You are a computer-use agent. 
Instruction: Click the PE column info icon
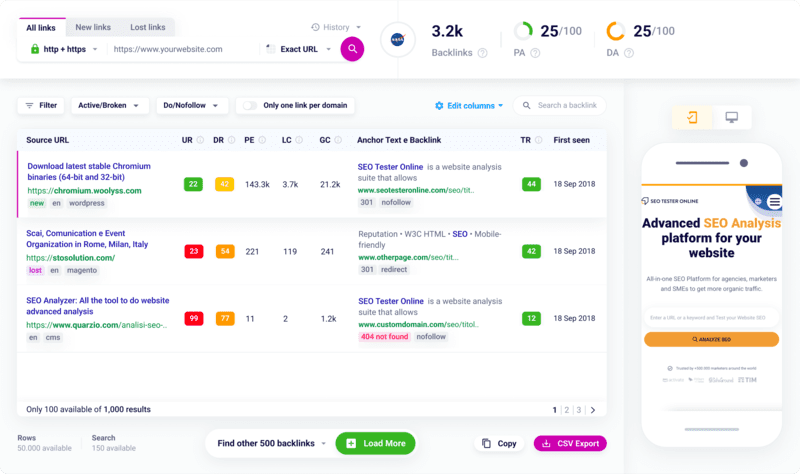point(262,140)
